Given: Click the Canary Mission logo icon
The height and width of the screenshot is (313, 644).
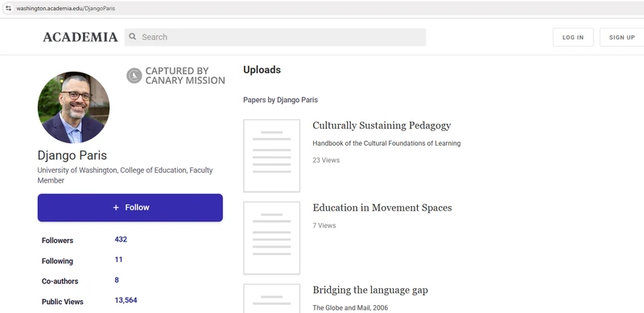Looking at the screenshot, I should [x=134, y=76].
